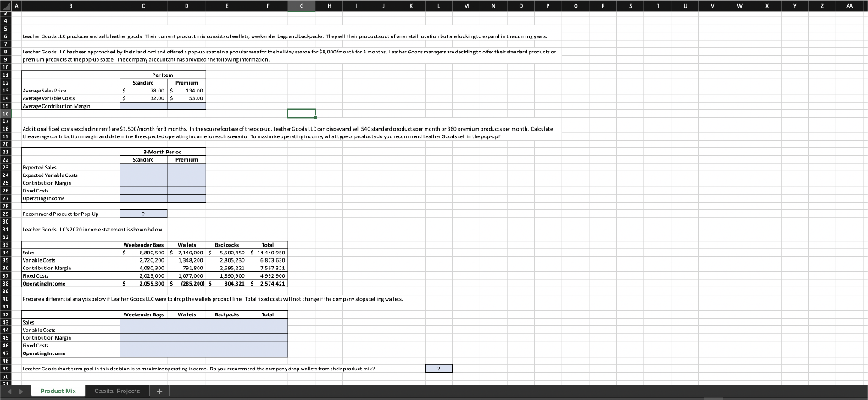Click Standard Fixed Costs cell in 3-Month table
The image size is (868, 400).
143,191
